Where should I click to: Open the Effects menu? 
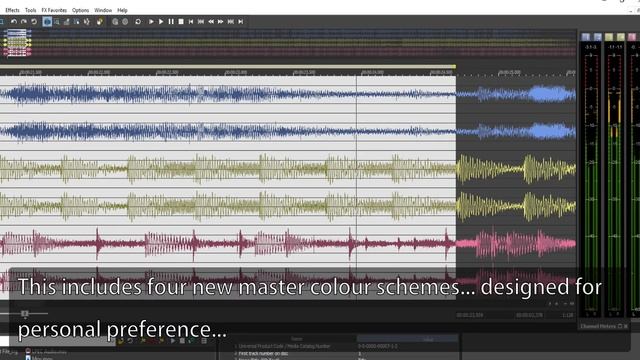12,10
